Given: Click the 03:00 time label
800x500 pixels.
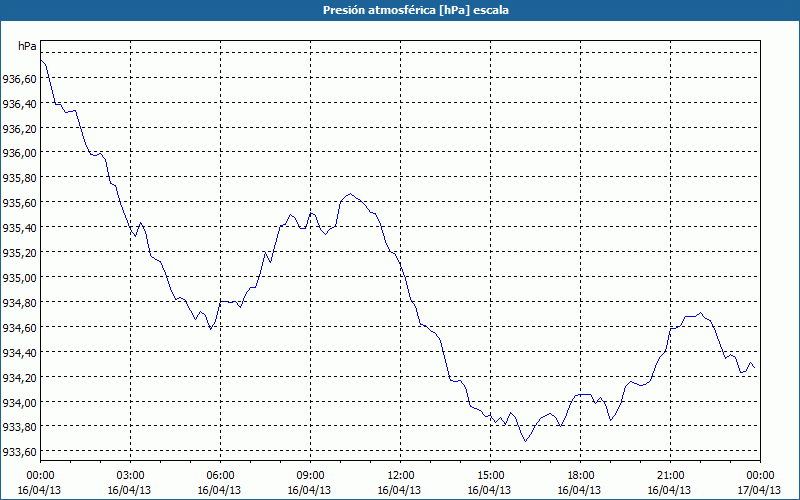Looking at the screenshot, I should click(130, 476).
